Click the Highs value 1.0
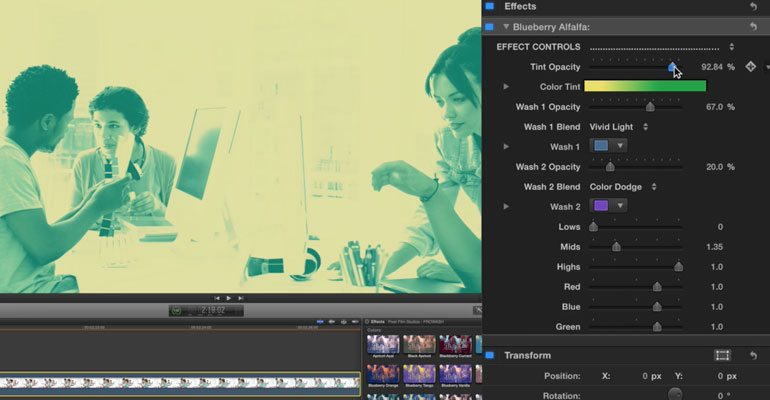This screenshot has height=400, width=770. click(717, 267)
